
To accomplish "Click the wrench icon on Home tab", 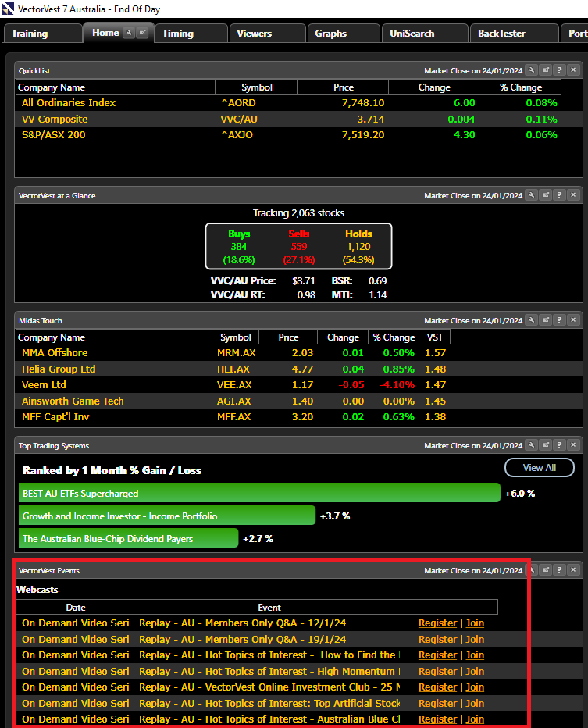I will tap(129, 33).
